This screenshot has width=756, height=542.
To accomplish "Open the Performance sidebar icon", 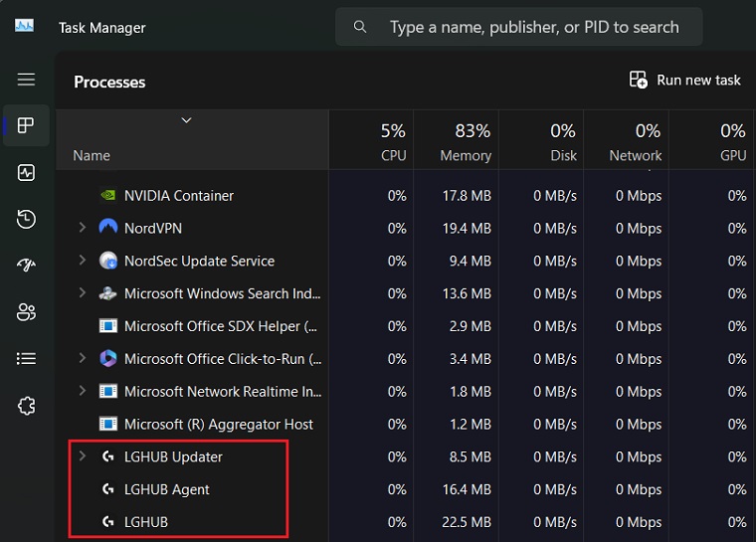I will click(26, 172).
